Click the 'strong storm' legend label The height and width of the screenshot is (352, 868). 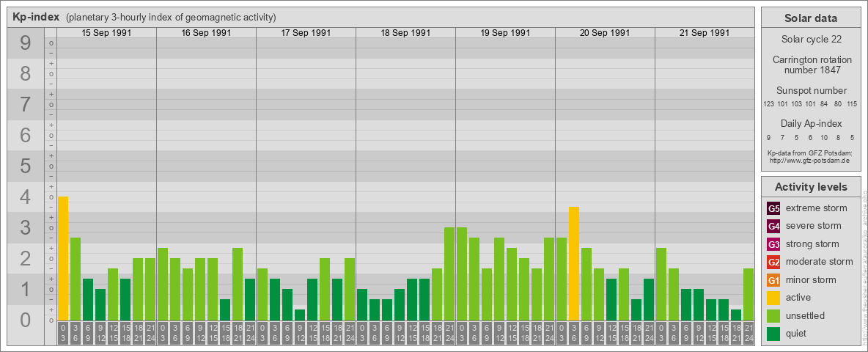(x=812, y=244)
